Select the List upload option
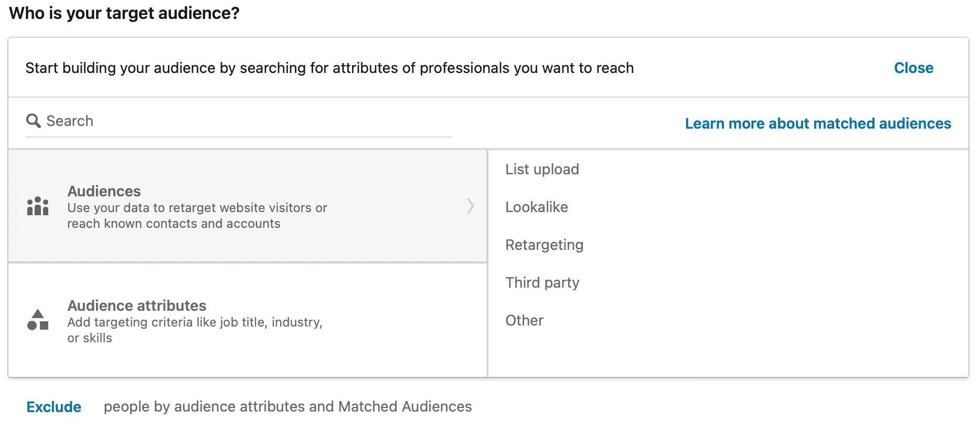The height and width of the screenshot is (421, 980). coord(542,169)
